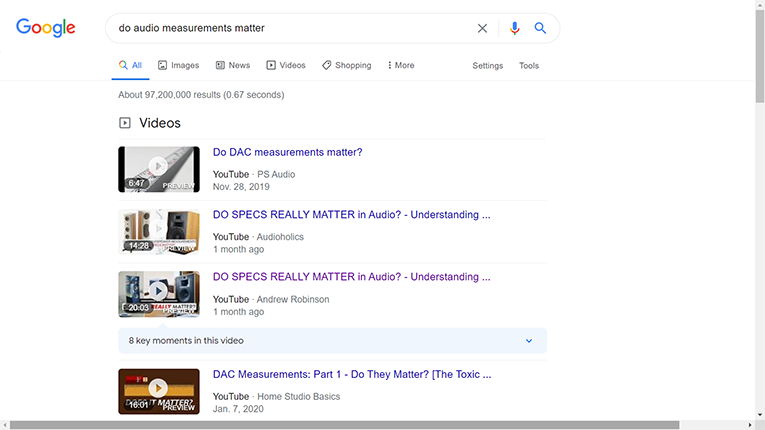The image size is (765, 430).
Task: Click the vertical scrollbar thumb
Action: pyautogui.click(x=760, y=55)
